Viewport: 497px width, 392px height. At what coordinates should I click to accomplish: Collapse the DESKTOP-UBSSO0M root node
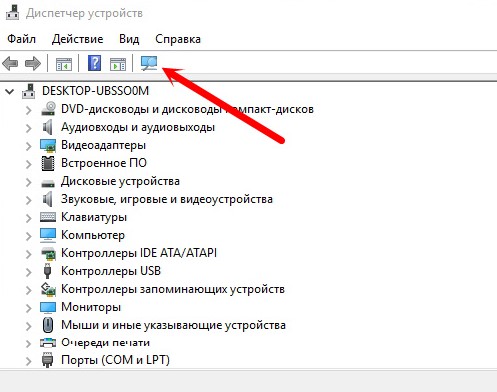(10, 91)
